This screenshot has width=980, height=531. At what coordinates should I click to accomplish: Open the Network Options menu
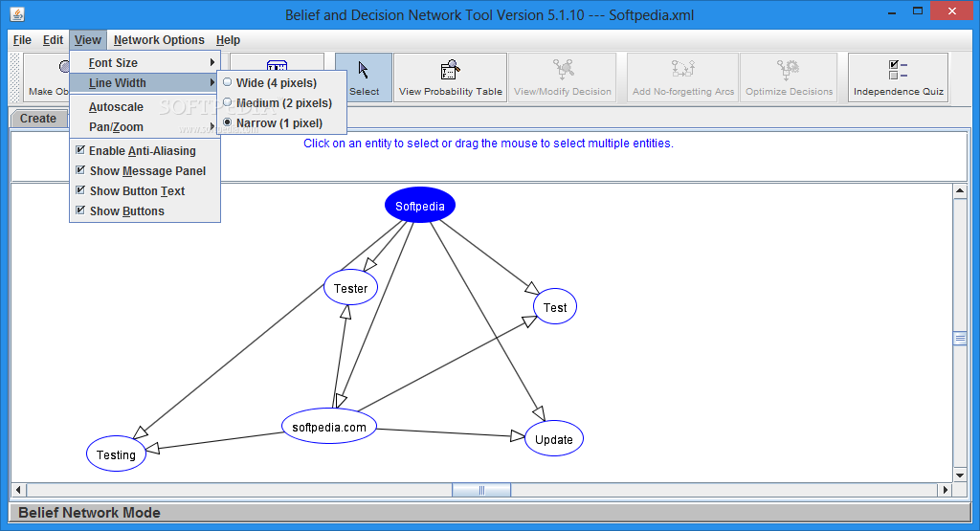159,40
